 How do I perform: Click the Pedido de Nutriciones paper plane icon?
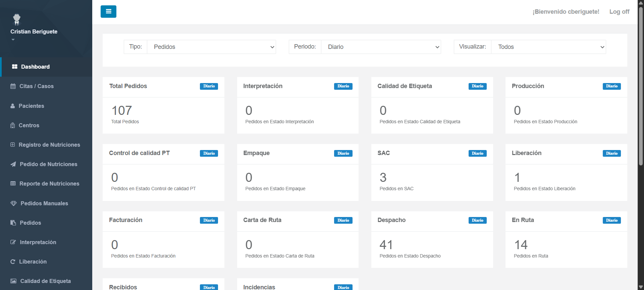13,164
